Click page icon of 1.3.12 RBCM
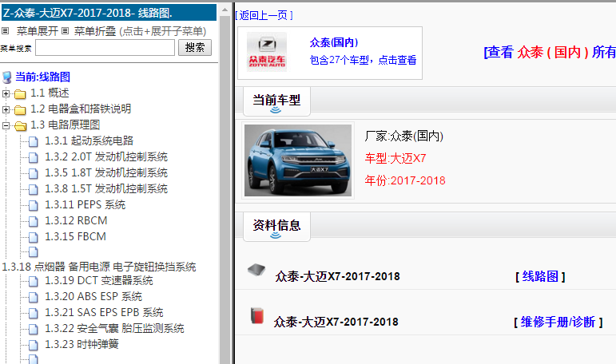 pos(34,221)
